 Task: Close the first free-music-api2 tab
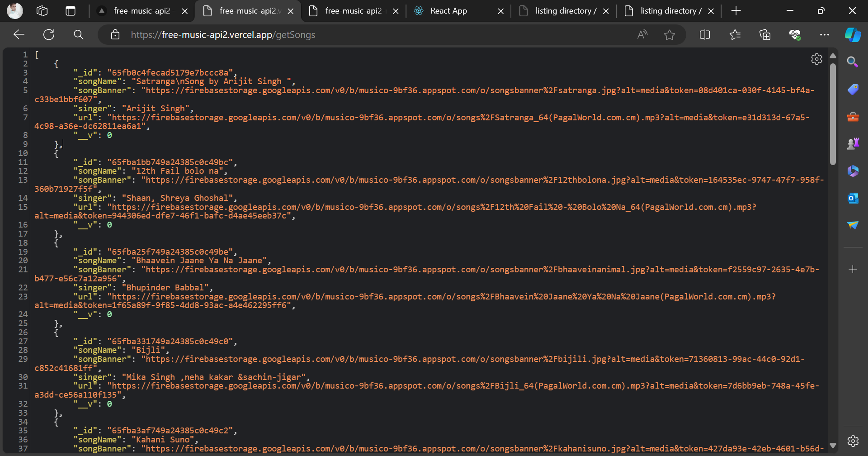(x=184, y=11)
